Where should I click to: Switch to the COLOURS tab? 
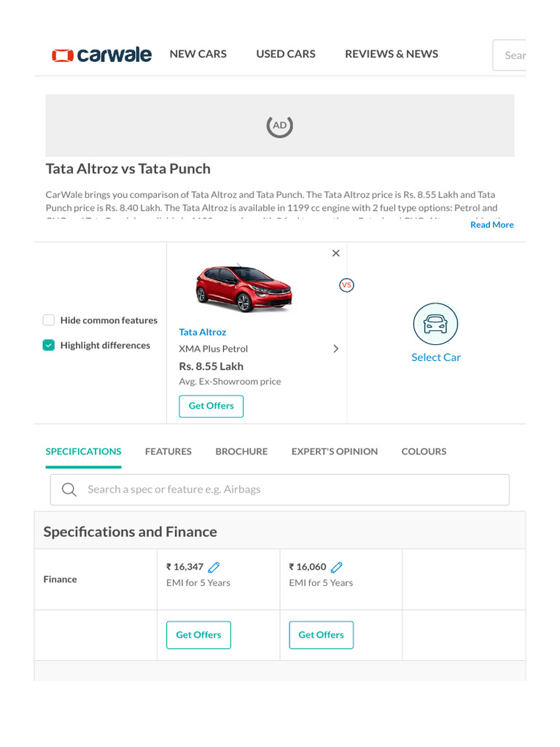[424, 452]
